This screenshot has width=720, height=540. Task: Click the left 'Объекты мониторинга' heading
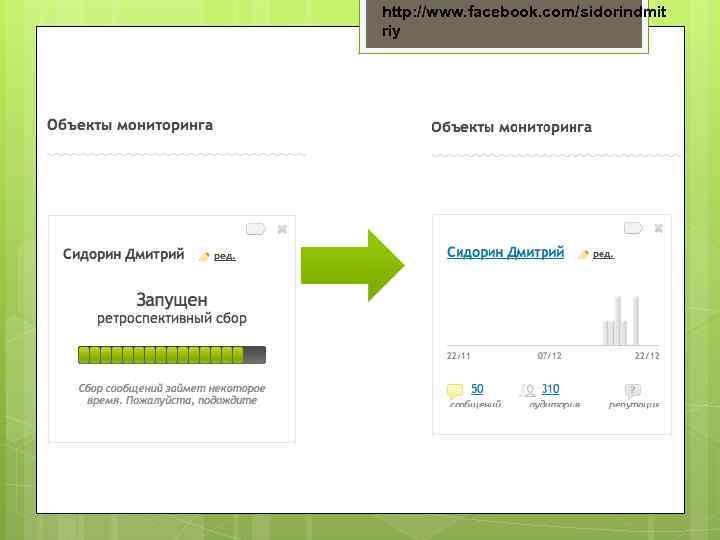[130, 125]
